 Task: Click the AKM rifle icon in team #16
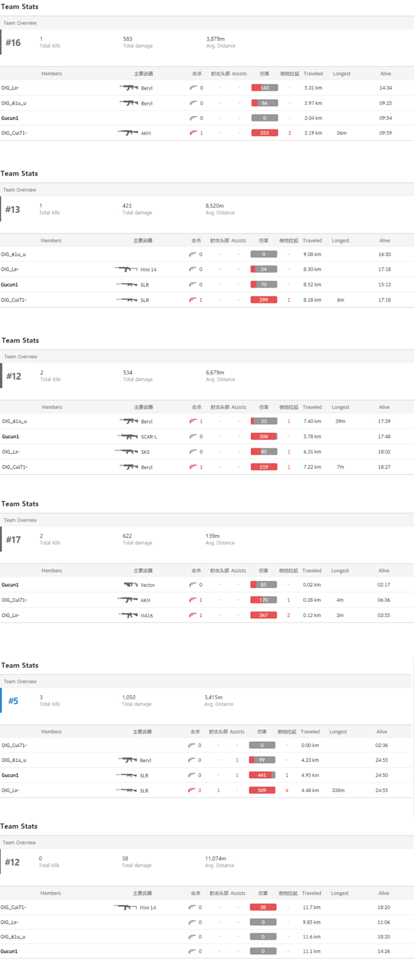click(x=128, y=133)
